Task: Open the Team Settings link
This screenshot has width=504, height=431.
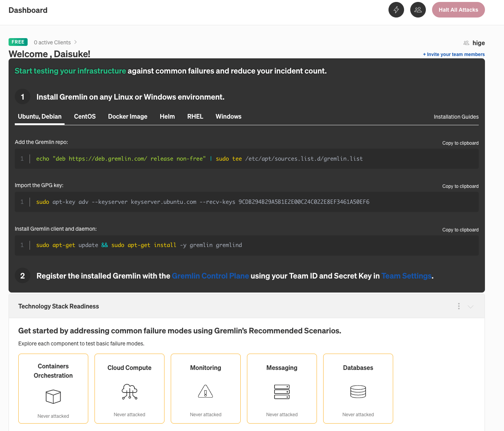Action: pos(406,276)
